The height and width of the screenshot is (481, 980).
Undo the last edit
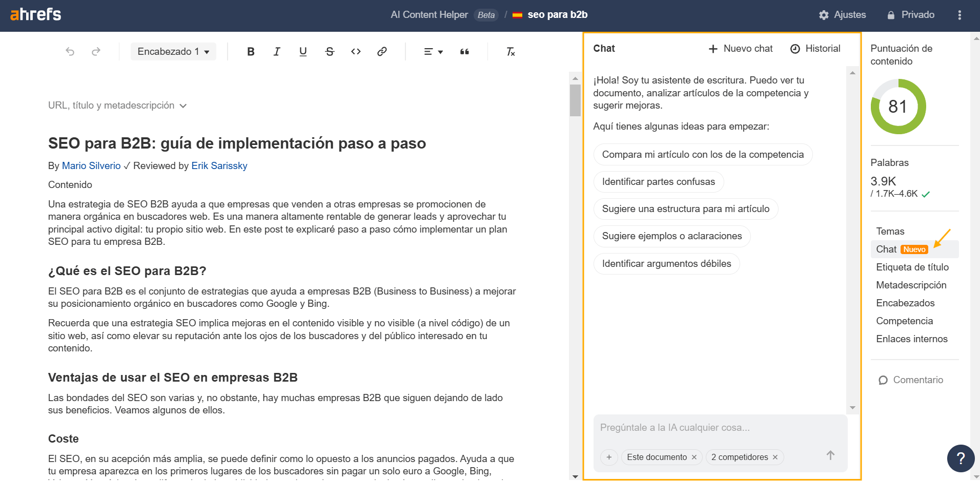pos(70,52)
